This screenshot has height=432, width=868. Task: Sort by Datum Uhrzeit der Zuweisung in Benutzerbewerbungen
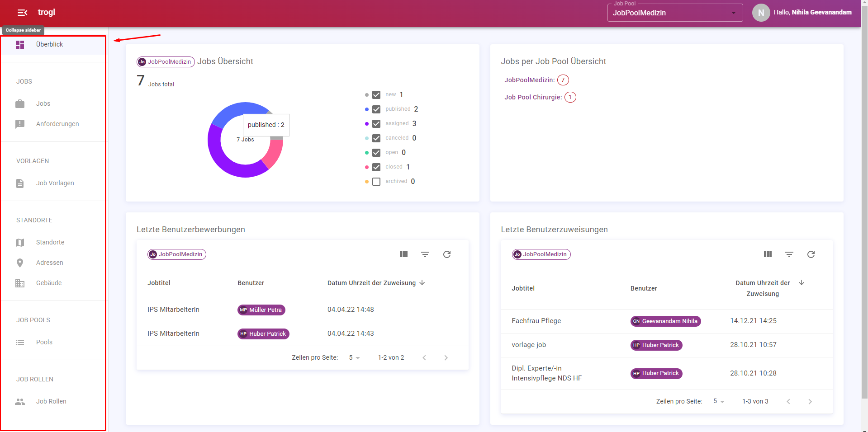[x=371, y=283]
